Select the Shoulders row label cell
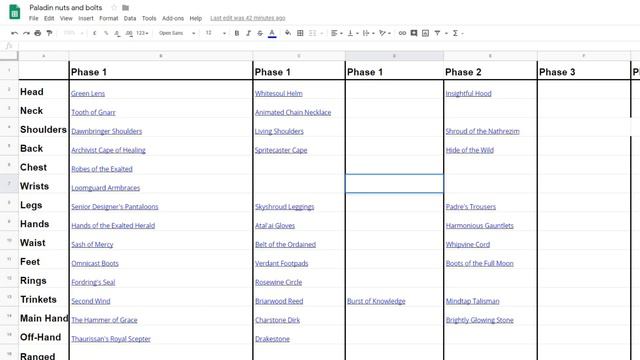 pyautogui.click(x=44, y=129)
